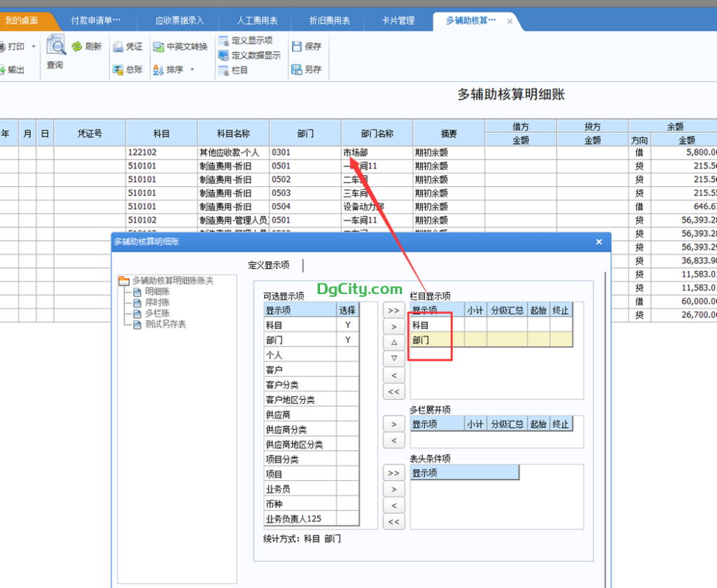Click the 查询 magnifier icon
Viewport: 717px width, 588px height.
coord(55,47)
